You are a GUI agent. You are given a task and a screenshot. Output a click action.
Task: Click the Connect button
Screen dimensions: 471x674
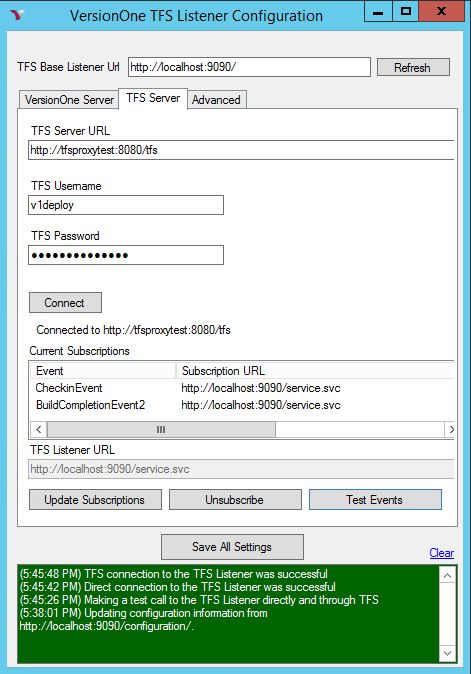(65, 303)
